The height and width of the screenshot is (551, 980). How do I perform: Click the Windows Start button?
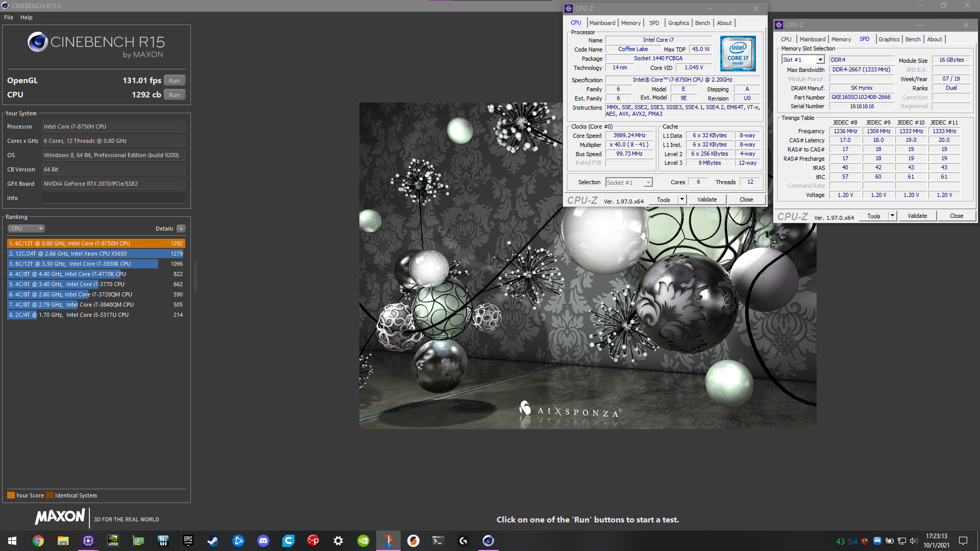pos(12,541)
